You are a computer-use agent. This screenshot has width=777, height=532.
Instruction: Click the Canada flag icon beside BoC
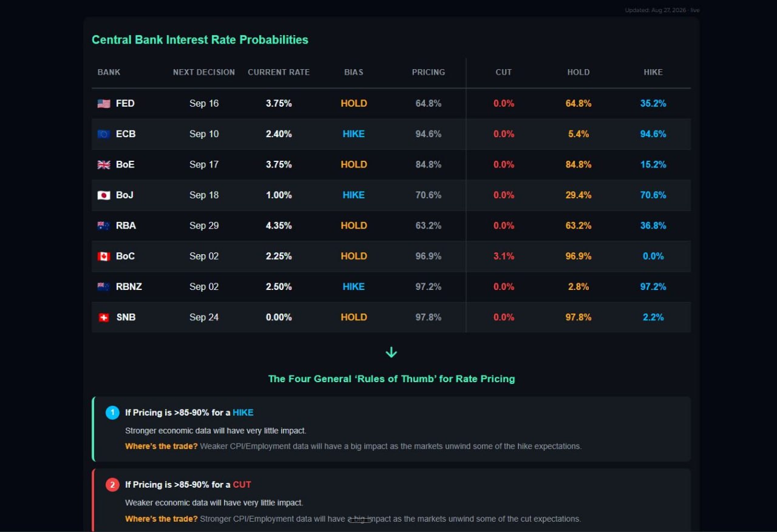(104, 256)
